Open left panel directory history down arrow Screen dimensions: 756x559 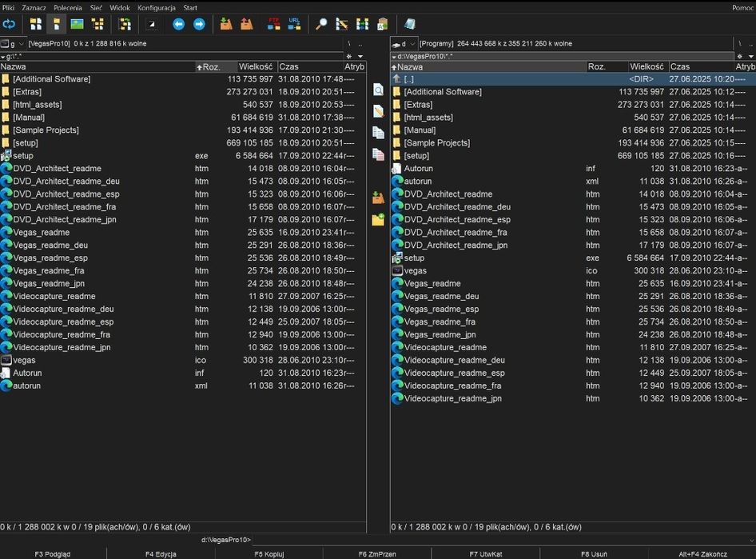pyautogui.click(x=360, y=57)
